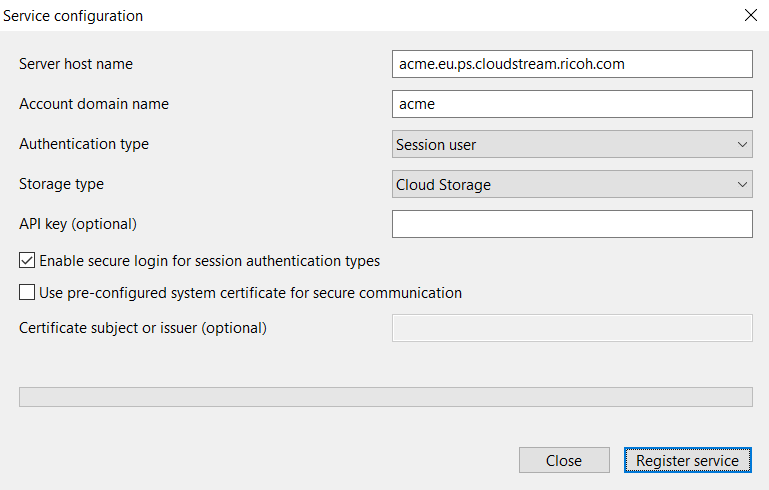Uncheck the Enable secure login checkbox
The image size is (769, 490).
pyautogui.click(x=27, y=261)
